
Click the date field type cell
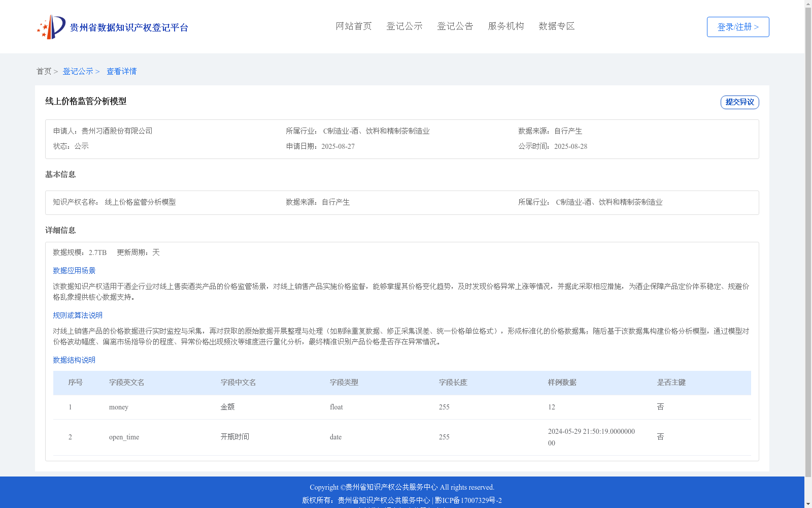click(335, 437)
